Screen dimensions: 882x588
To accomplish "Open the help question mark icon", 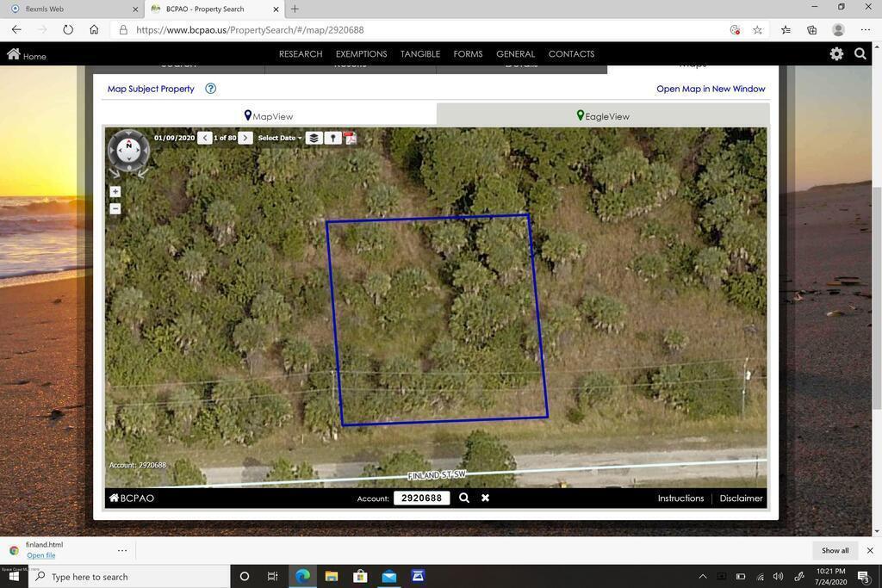I will 210,89.
